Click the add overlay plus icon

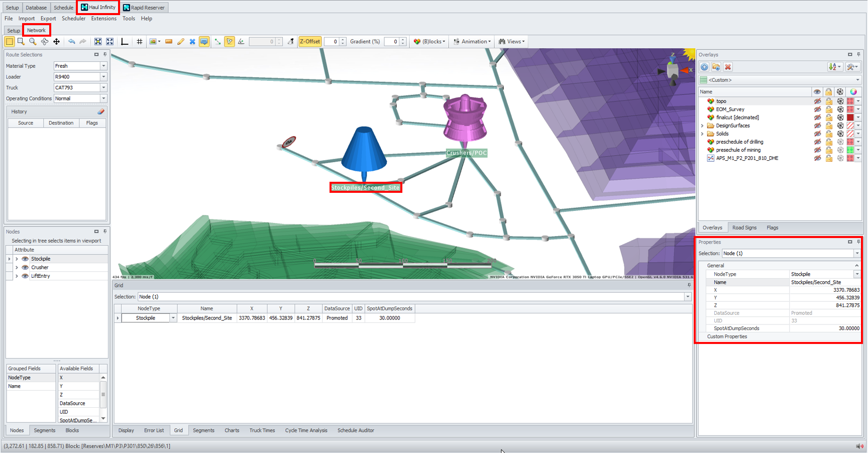(x=704, y=67)
